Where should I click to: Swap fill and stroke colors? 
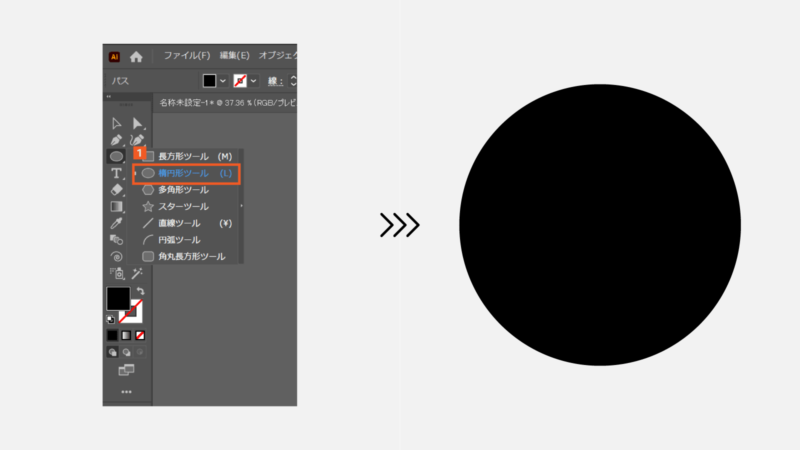click(140, 291)
